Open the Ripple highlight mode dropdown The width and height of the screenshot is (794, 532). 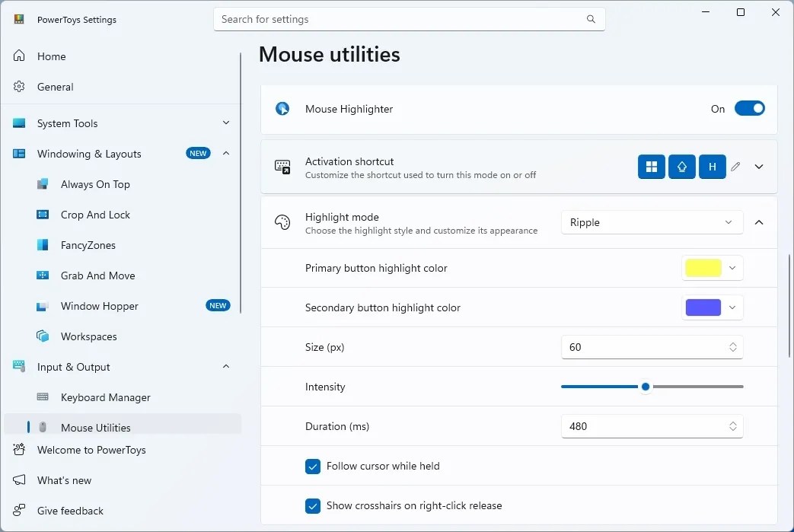pos(652,222)
